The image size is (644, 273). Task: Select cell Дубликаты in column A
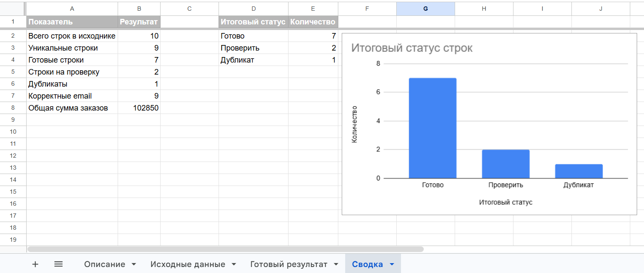tap(72, 84)
